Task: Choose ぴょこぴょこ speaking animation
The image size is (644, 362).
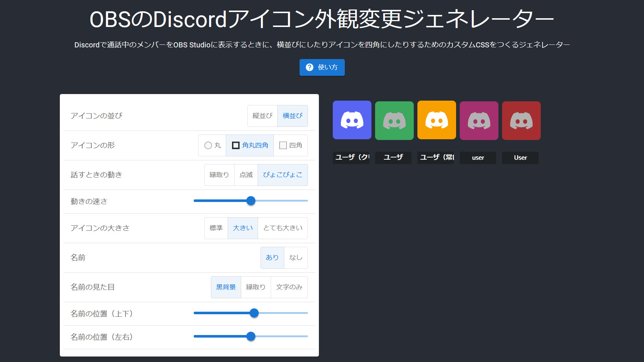Action: [x=282, y=175]
